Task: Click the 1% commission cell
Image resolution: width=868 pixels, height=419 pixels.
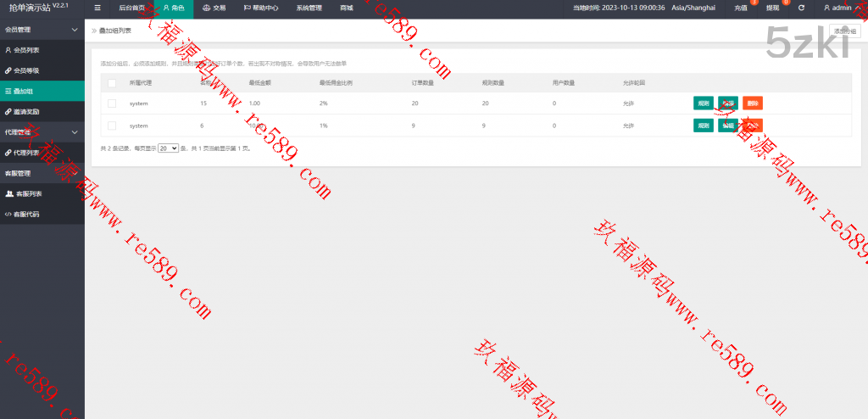Action: click(x=324, y=126)
